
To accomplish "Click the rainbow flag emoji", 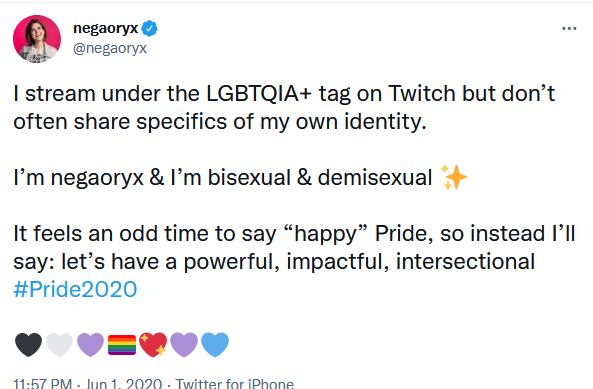I will [x=122, y=345].
